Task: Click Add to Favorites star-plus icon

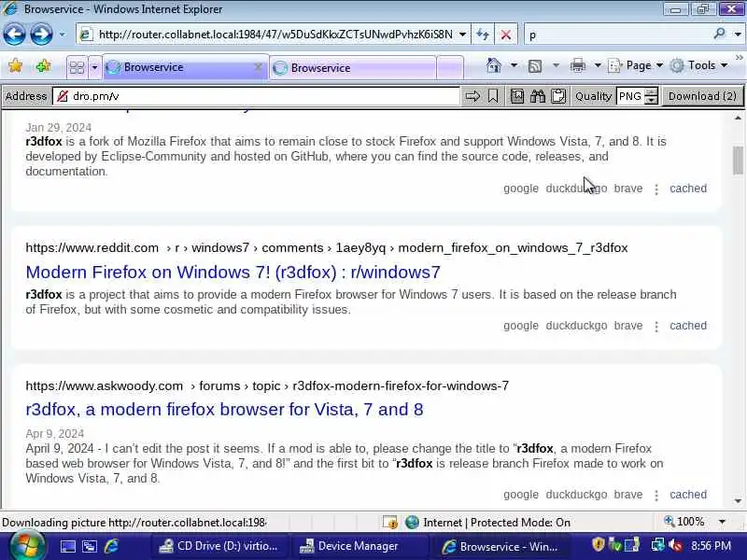Action: pos(43,66)
